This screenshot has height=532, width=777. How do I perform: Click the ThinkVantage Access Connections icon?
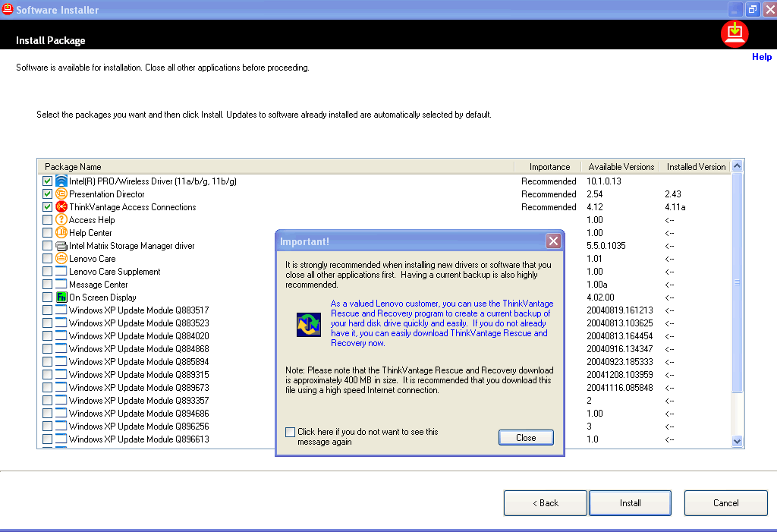61,206
